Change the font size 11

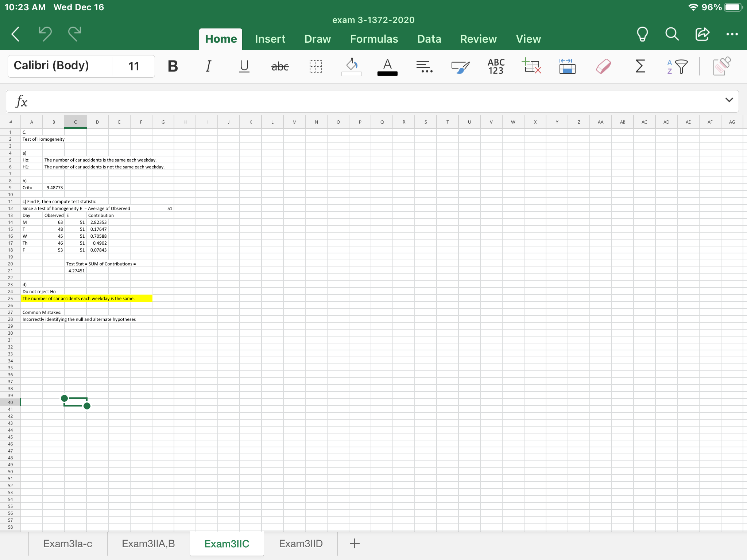pyautogui.click(x=133, y=66)
